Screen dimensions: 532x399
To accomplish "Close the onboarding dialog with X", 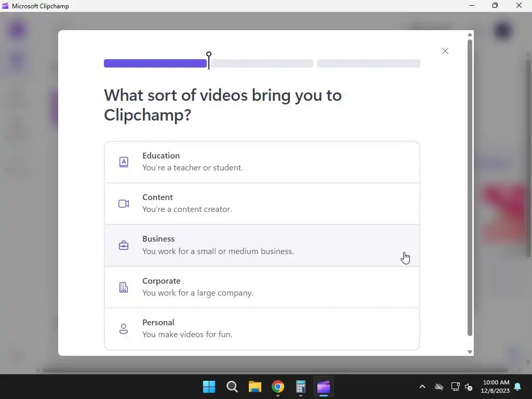I will pyautogui.click(x=445, y=51).
